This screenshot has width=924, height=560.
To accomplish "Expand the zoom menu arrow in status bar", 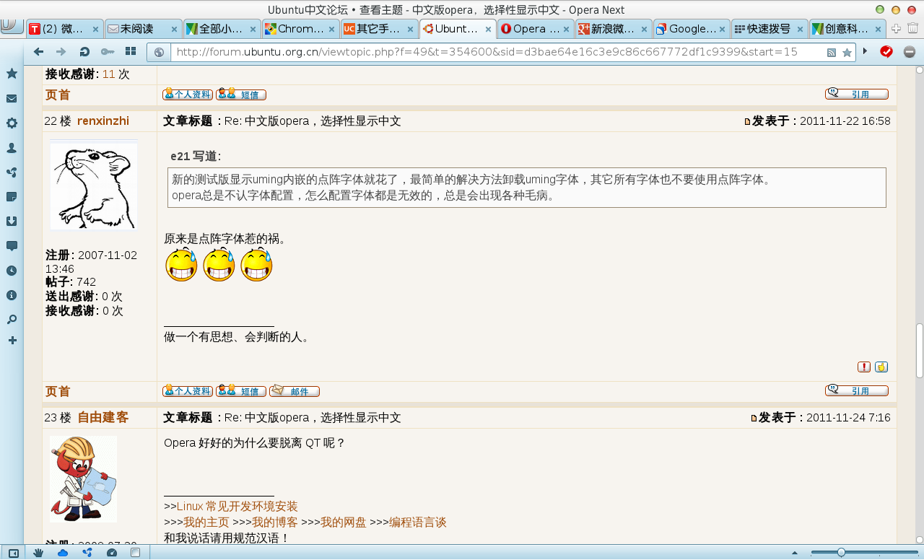I will tap(795, 553).
